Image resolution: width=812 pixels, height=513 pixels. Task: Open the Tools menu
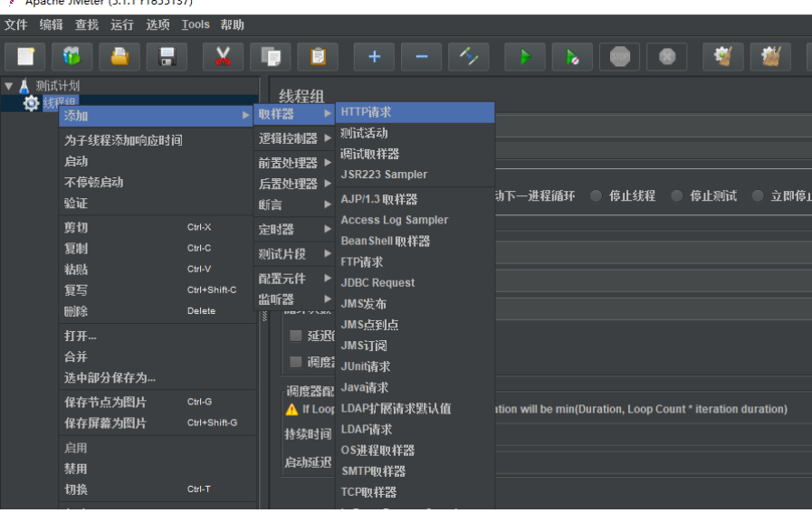point(196,24)
